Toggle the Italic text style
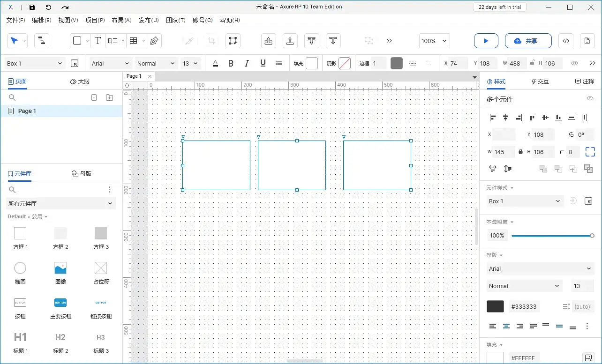This screenshot has width=602, height=364. [247, 63]
